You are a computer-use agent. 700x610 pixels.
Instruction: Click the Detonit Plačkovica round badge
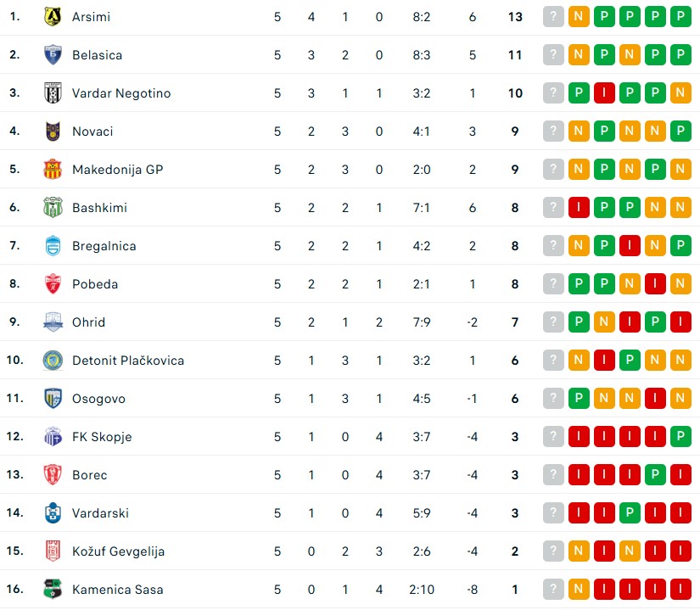pos(53,361)
